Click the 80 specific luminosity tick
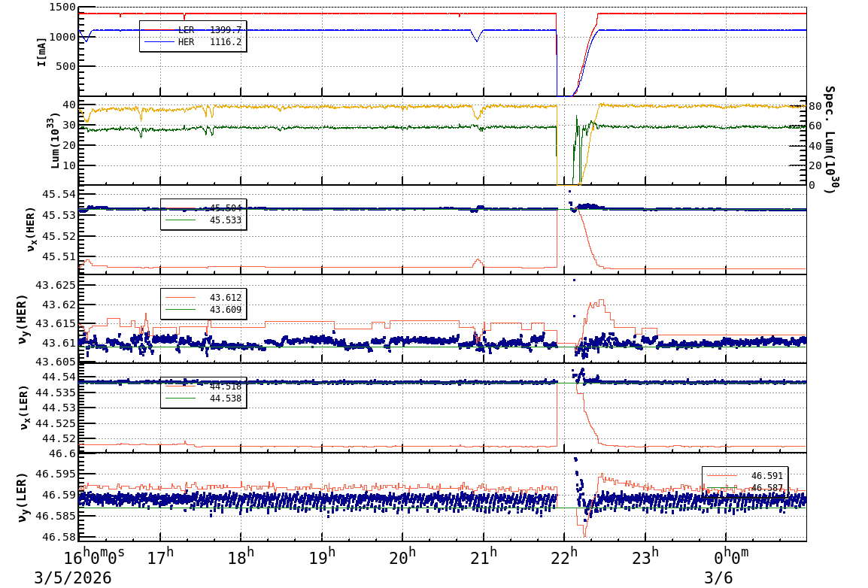 point(815,106)
